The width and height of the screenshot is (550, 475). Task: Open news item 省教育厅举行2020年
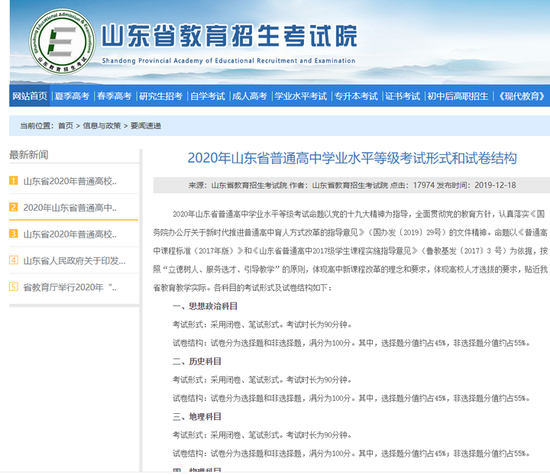70,287
